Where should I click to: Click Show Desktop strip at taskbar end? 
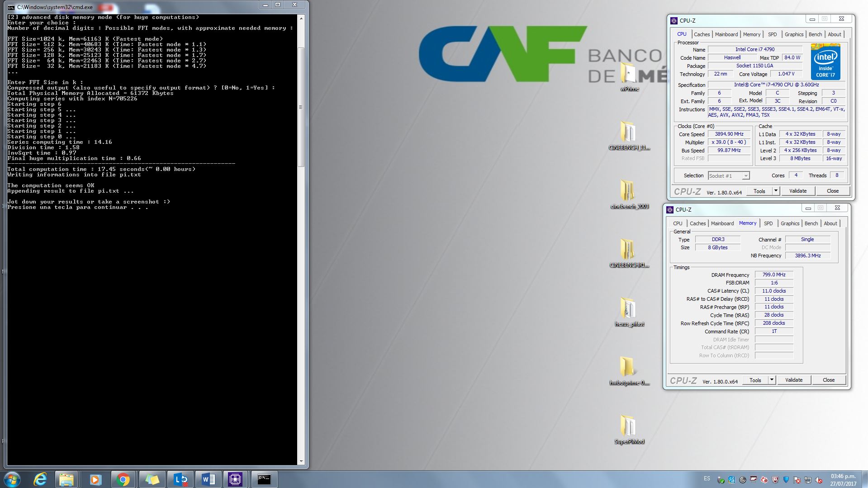point(864,479)
